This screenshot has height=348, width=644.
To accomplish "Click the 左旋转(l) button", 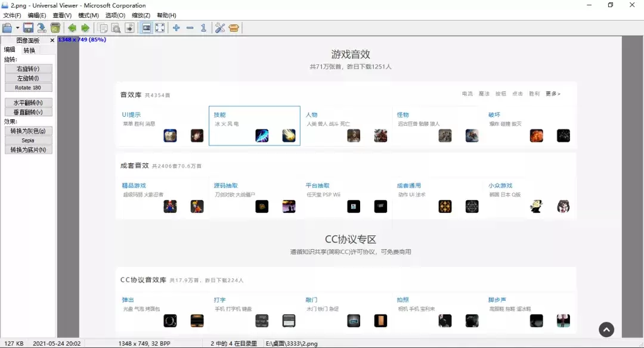I will point(29,78).
